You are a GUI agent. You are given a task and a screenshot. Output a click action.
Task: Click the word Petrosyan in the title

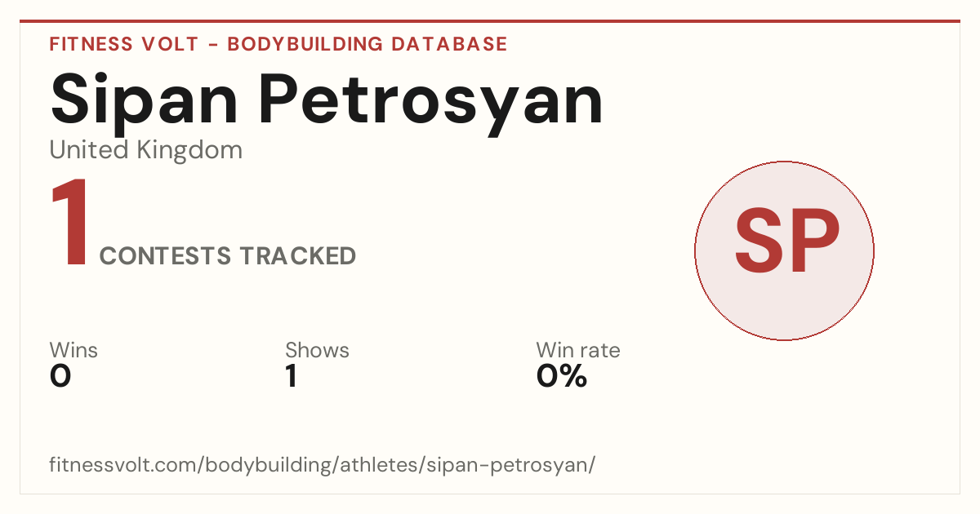pos(433,101)
